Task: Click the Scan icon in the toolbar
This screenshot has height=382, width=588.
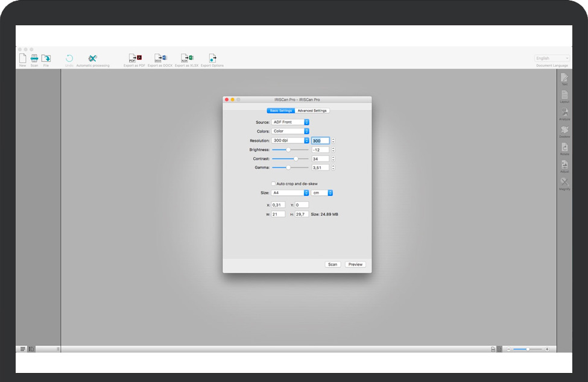Action: coord(34,58)
